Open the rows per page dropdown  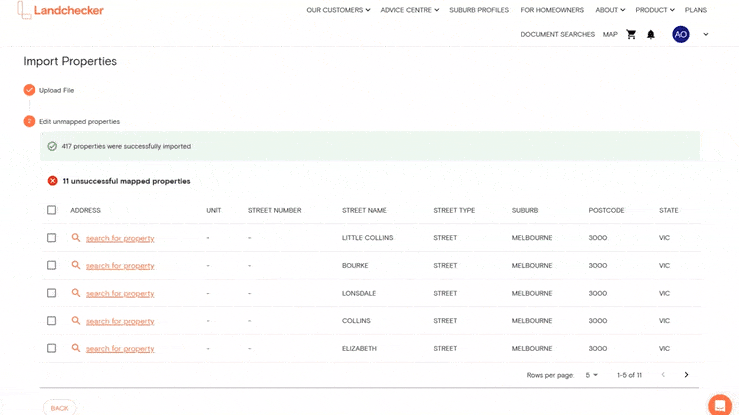[591, 375]
